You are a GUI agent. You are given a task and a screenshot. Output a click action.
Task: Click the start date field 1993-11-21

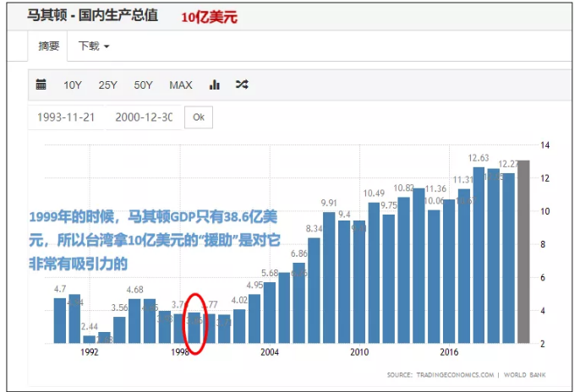pos(65,117)
